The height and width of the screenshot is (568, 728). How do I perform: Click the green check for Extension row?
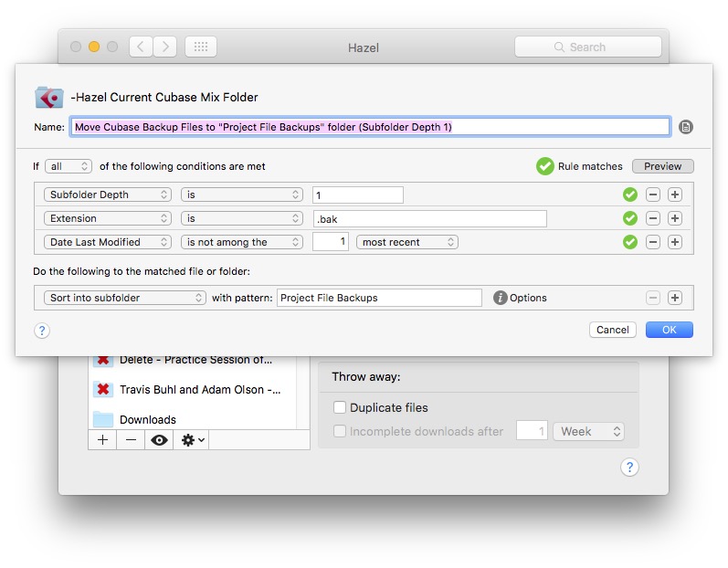tap(630, 218)
